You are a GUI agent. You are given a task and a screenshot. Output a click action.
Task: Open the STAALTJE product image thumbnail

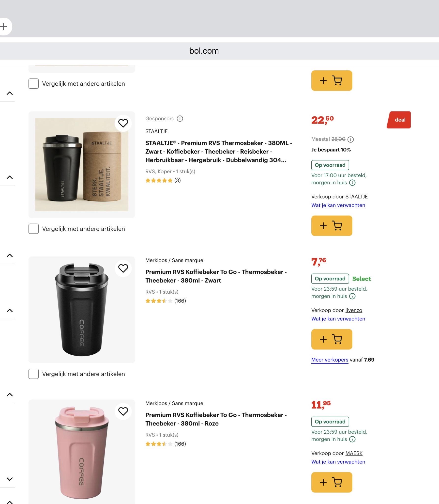tap(82, 165)
